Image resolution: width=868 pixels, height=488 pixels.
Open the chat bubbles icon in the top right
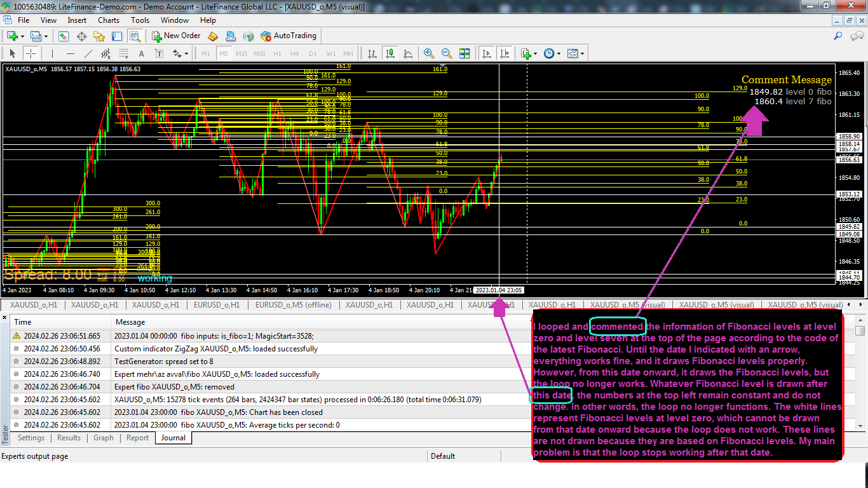[857, 36]
